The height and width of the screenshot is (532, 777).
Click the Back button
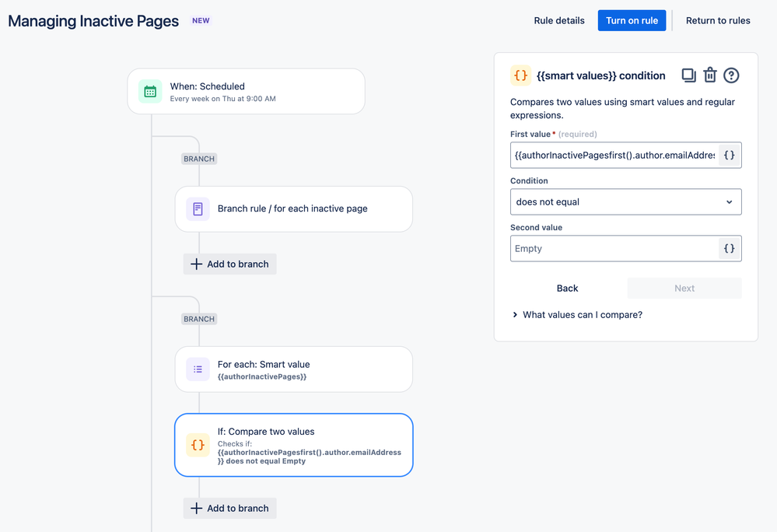click(x=567, y=289)
